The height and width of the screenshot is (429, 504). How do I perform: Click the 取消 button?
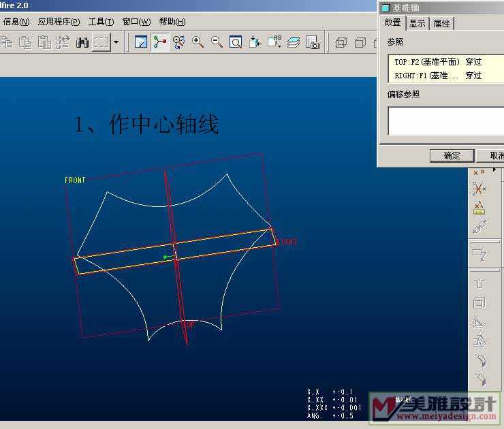coord(491,156)
